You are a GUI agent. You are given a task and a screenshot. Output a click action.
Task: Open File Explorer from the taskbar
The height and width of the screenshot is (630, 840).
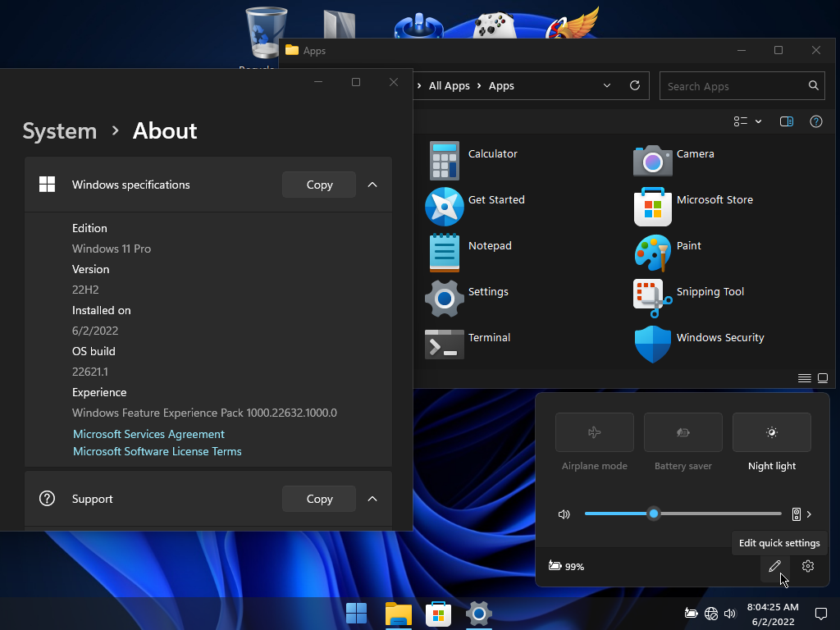coord(398,614)
